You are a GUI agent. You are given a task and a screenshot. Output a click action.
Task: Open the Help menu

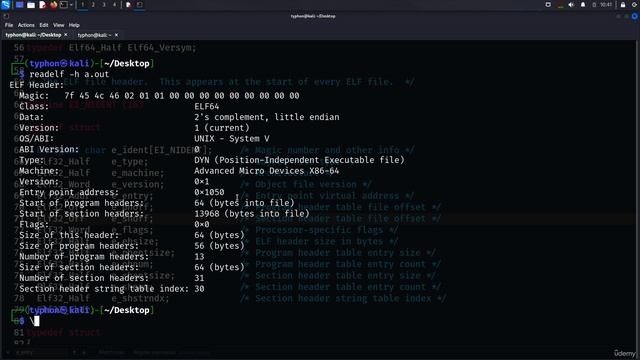click(x=74, y=25)
